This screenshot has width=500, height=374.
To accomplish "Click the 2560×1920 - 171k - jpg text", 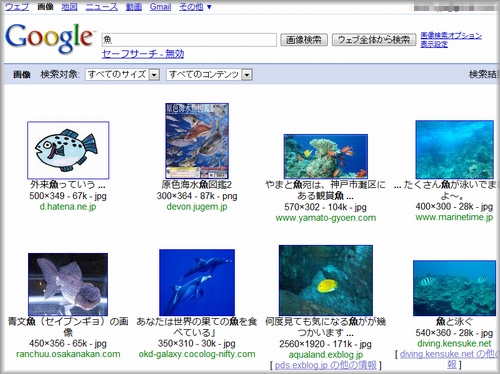I will tap(326, 344).
